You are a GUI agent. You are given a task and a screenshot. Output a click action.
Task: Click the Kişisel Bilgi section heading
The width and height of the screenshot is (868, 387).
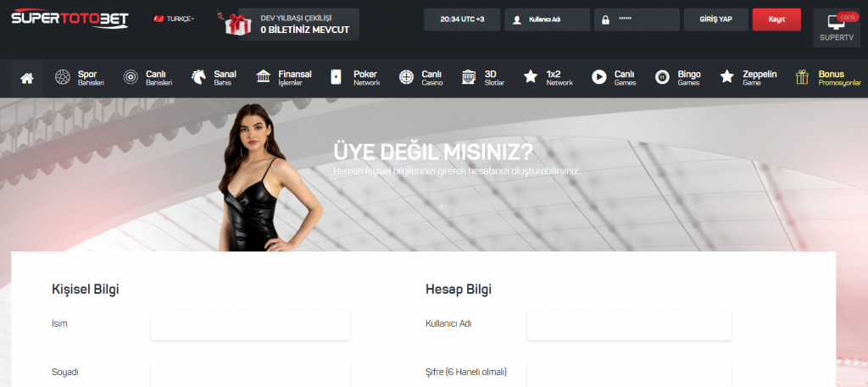tap(86, 289)
